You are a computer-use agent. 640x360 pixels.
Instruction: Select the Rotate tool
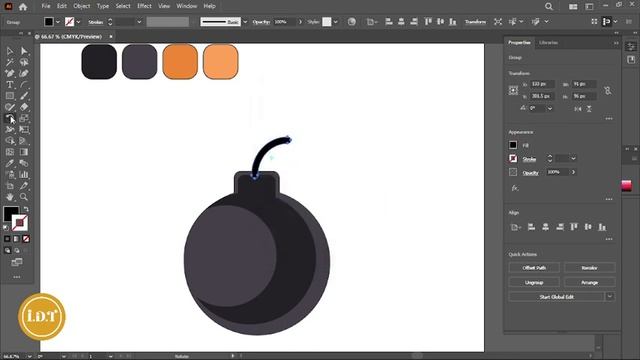click(x=10, y=118)
